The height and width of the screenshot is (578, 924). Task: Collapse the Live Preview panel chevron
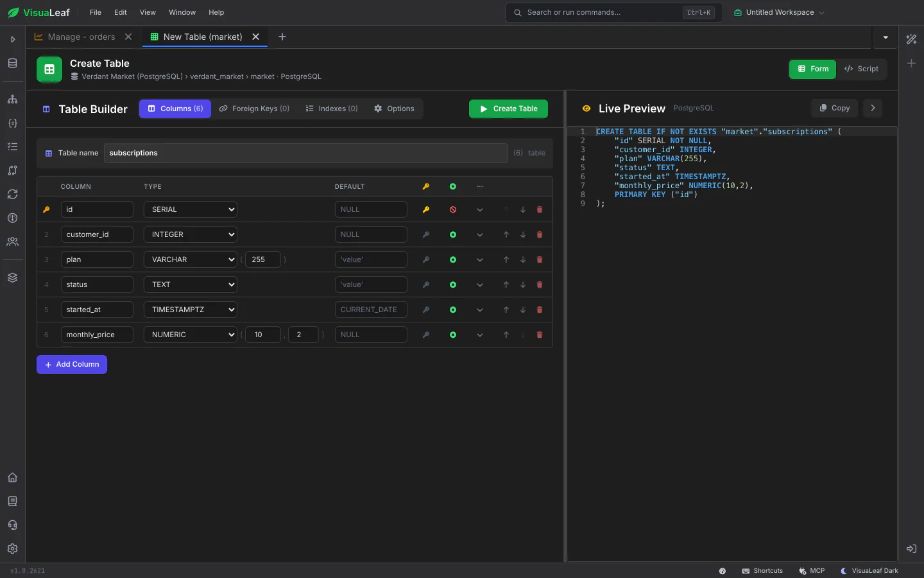873,108
